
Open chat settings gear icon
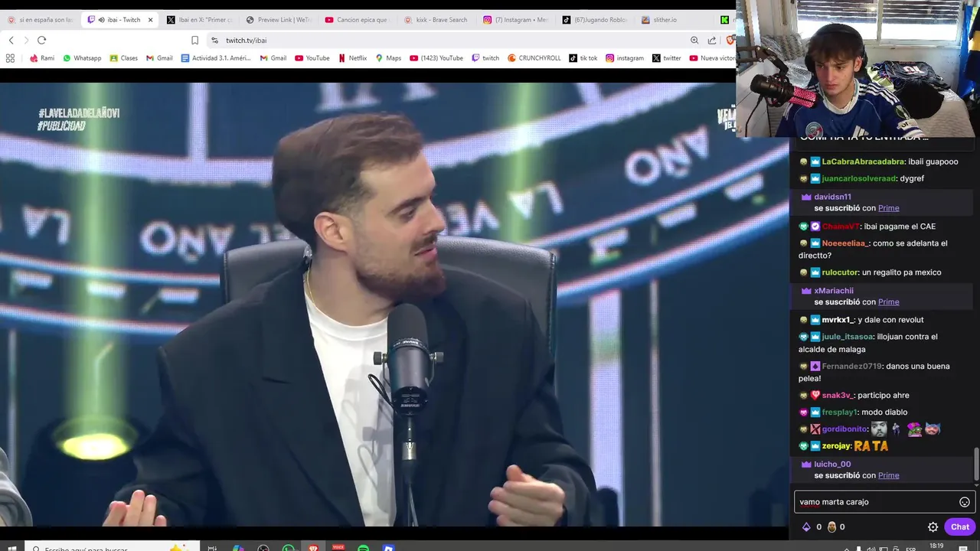coord(933,527)
